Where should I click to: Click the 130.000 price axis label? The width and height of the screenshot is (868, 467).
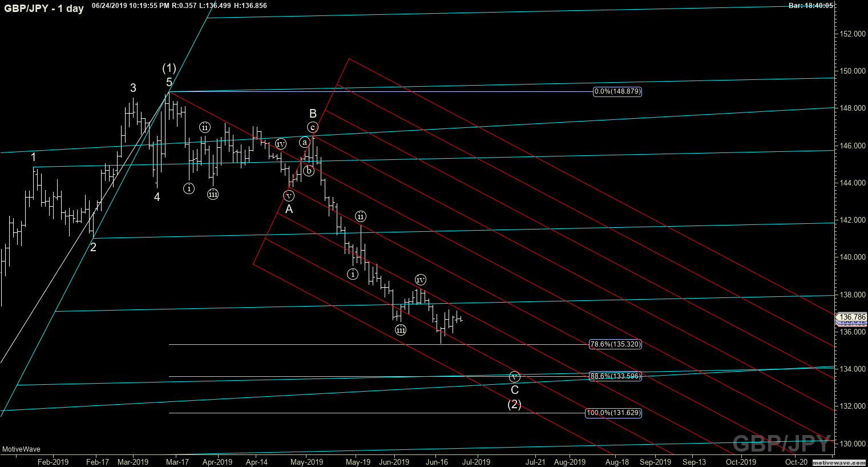(852, 444)
